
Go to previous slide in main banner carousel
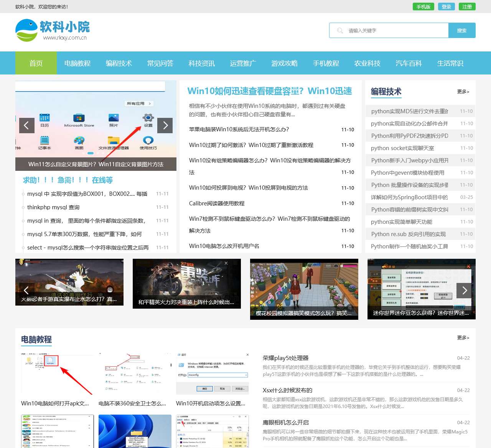coord(26,125)
